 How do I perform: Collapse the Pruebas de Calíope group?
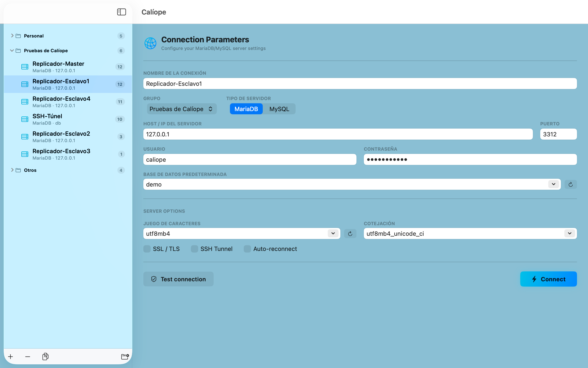12,51
